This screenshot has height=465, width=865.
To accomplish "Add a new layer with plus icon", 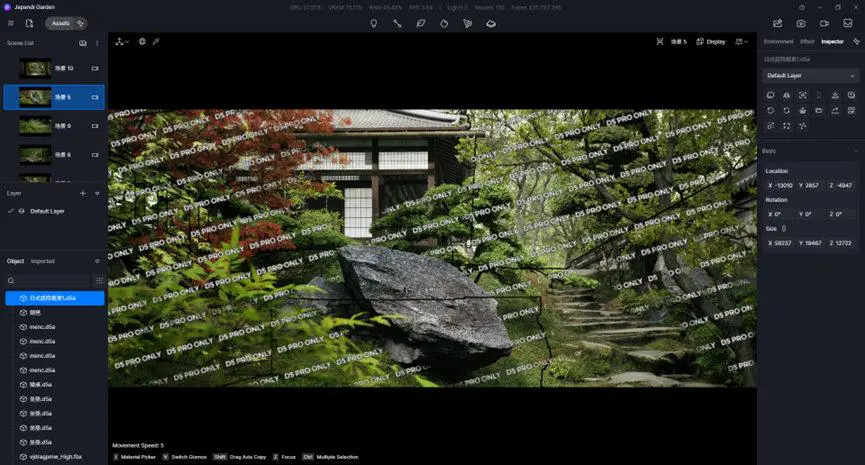I will click(83, 193).
